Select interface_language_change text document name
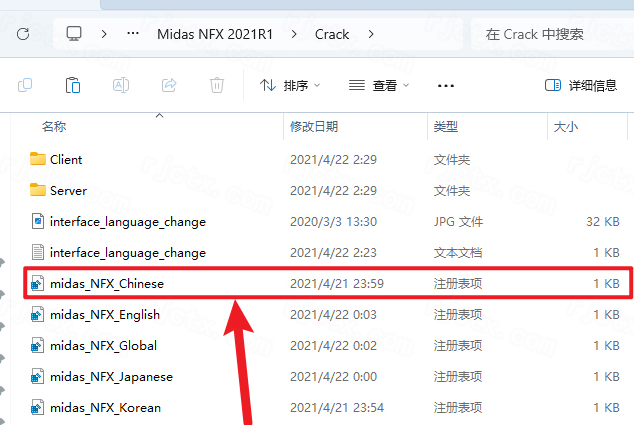 (x=128, y=253)
